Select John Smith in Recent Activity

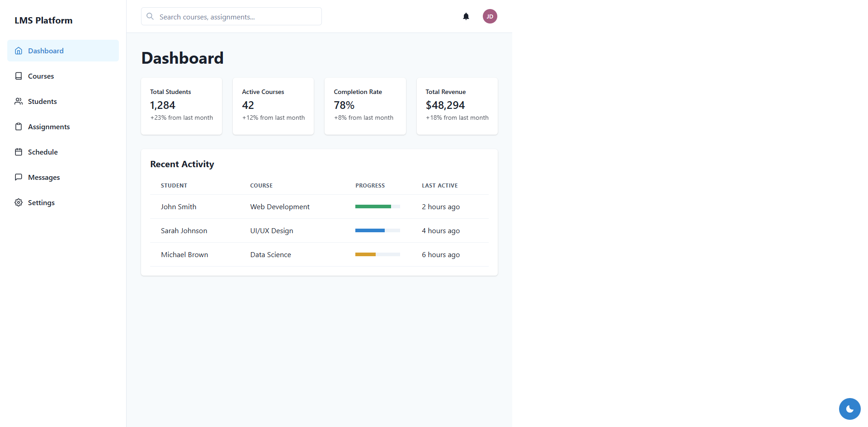tap(179, 207)
